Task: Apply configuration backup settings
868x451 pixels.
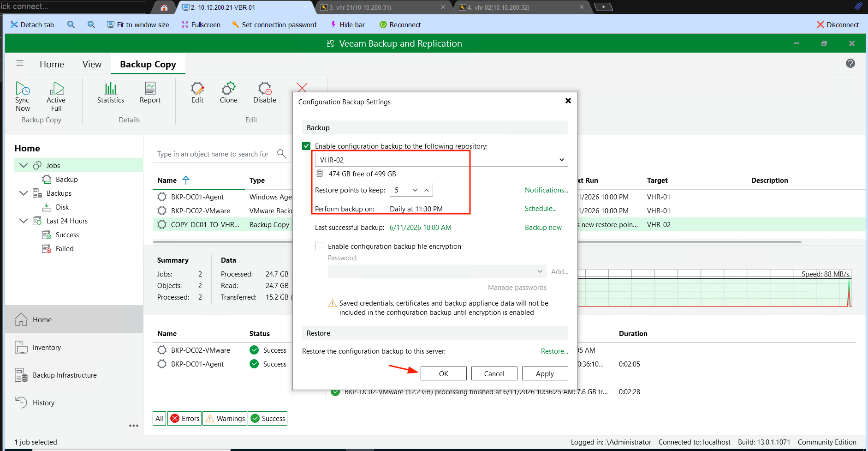Action: click(545, 373)
